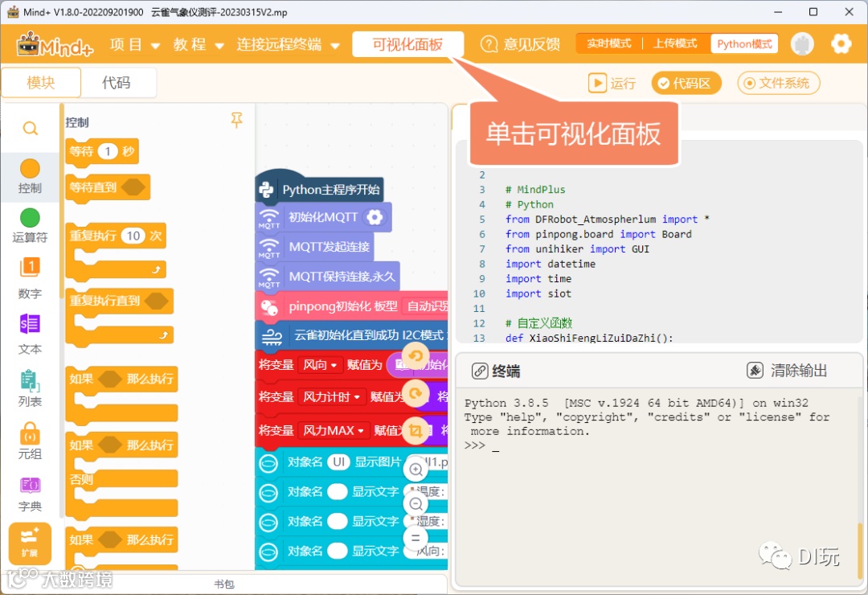Toggle the 代码区 panel
The width and height of the screenshot is (868, 595).
tap(686, 83)
